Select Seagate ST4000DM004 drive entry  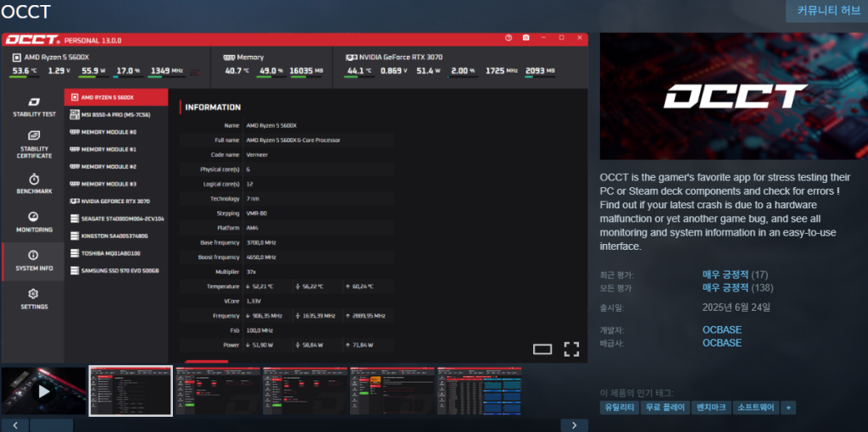(116, 219)
